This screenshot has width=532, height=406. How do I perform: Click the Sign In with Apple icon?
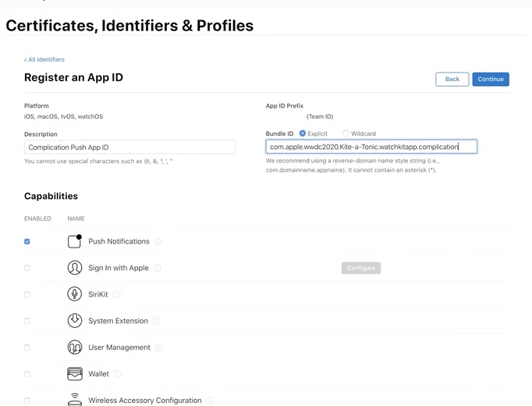click(x=75, y=268)
